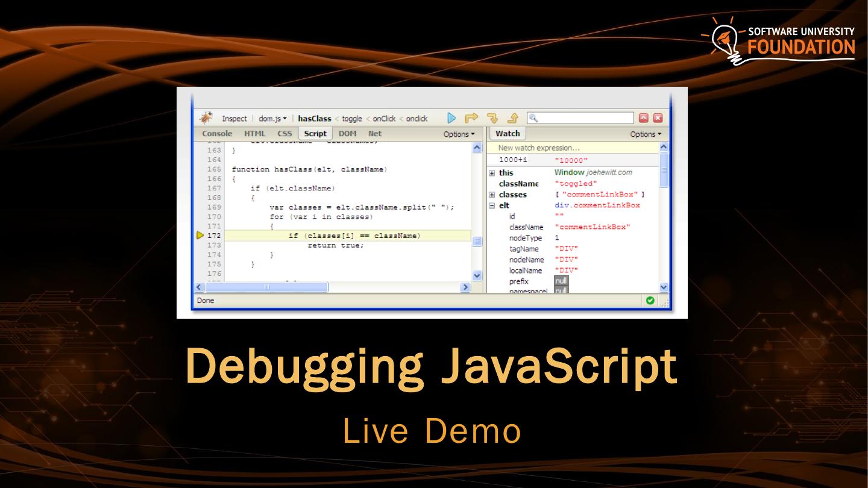The width and height of the screenshot is (868, 488).
Task: Open the dom.js script file dropdown
Action: (273, 119)
